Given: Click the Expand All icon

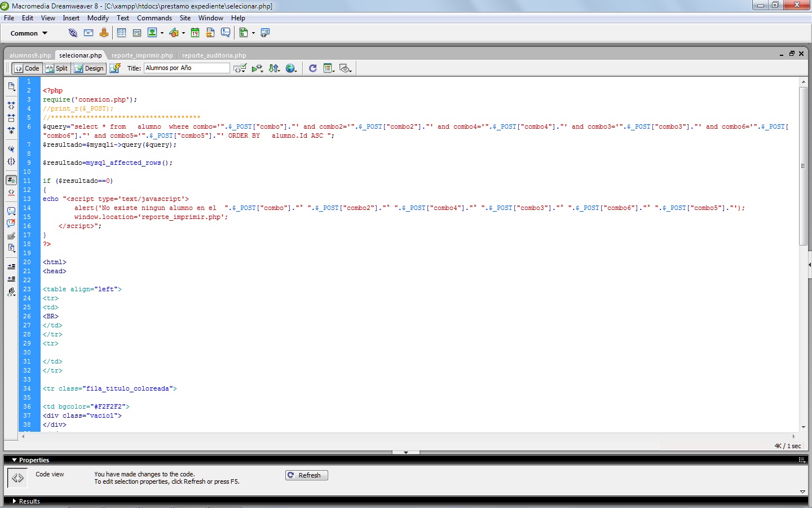Looking at the screenshot, I should tap(11, 130).
